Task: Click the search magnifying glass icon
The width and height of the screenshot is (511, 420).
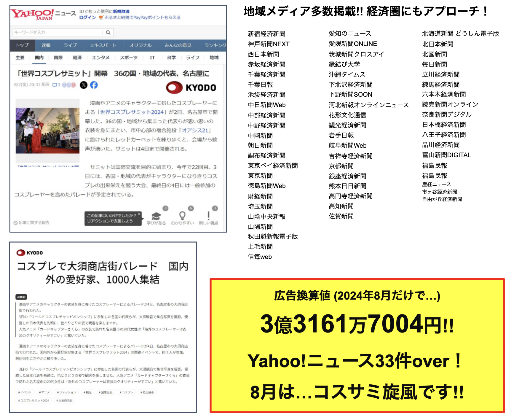Action: 108,32
